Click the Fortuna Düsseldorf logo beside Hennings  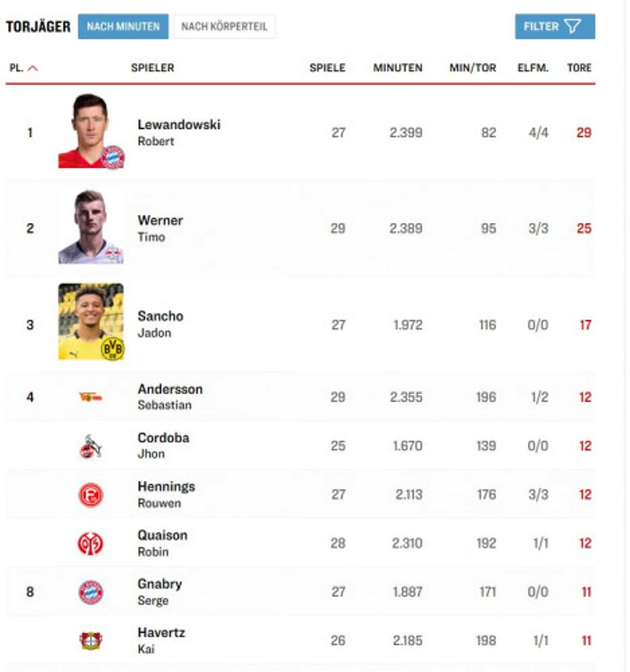click(x=91, y=495)
